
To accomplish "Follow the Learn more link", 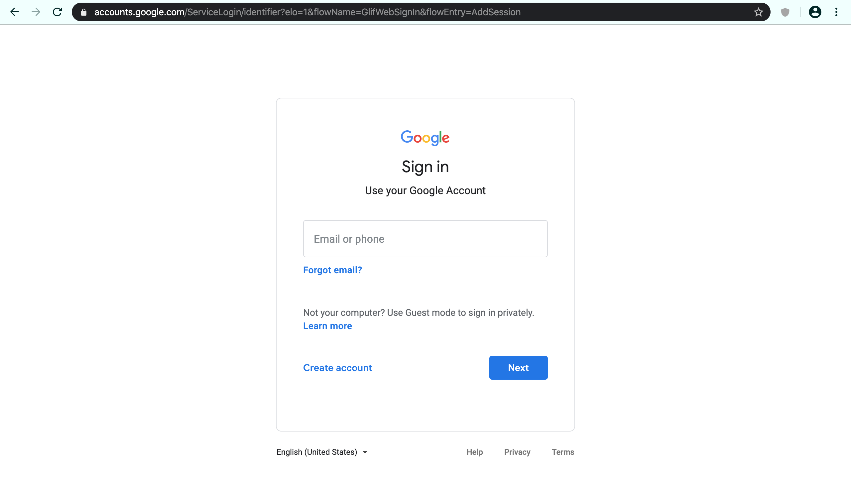I will (327, 326).
